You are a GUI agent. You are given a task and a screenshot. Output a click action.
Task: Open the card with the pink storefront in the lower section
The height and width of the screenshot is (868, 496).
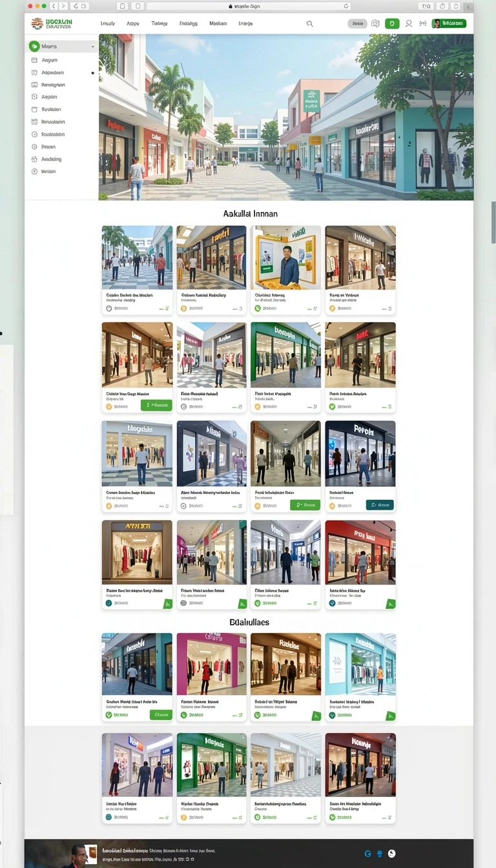[211, 677]
